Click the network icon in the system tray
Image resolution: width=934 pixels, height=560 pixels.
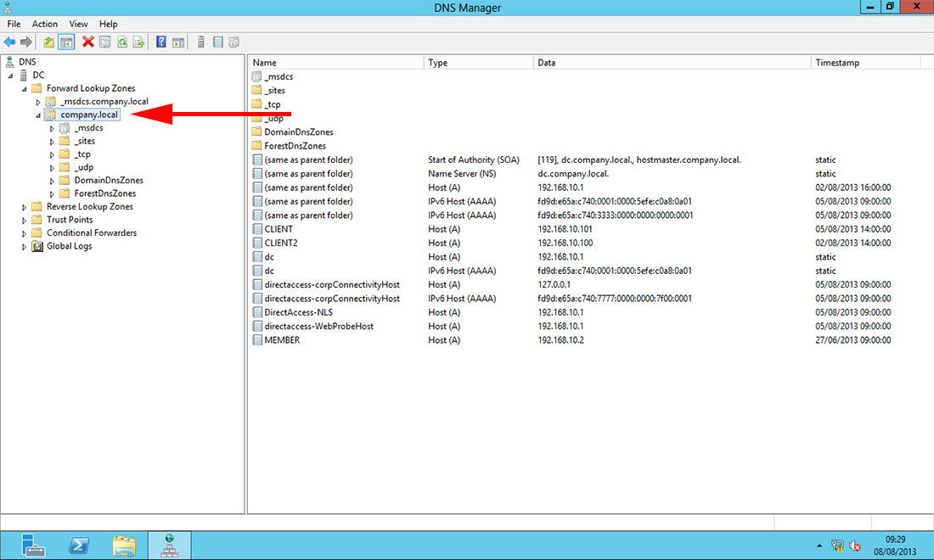[x=837, y=546]
